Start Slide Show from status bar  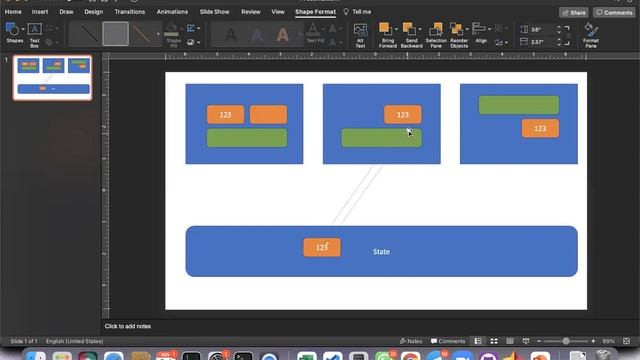click(x=526, y=341)
